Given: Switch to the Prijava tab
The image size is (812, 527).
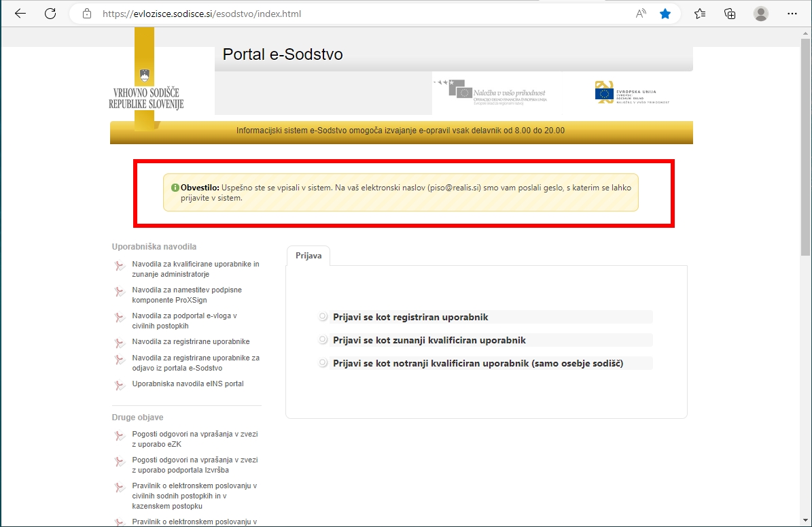Looking at the screenshot, I should click(x=308, y=256).
